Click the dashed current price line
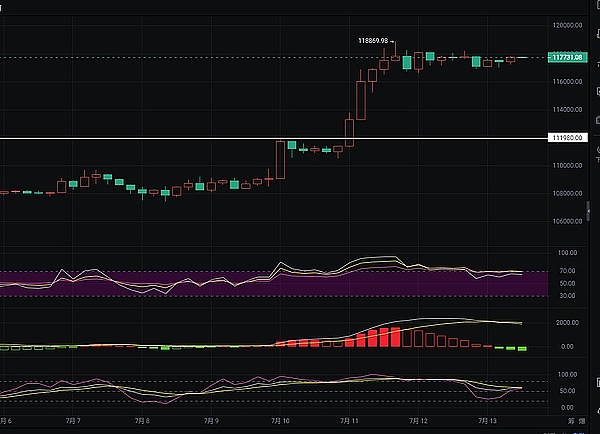Image resolution: width=600 pixels, height=434 pixels. [200, 58]
